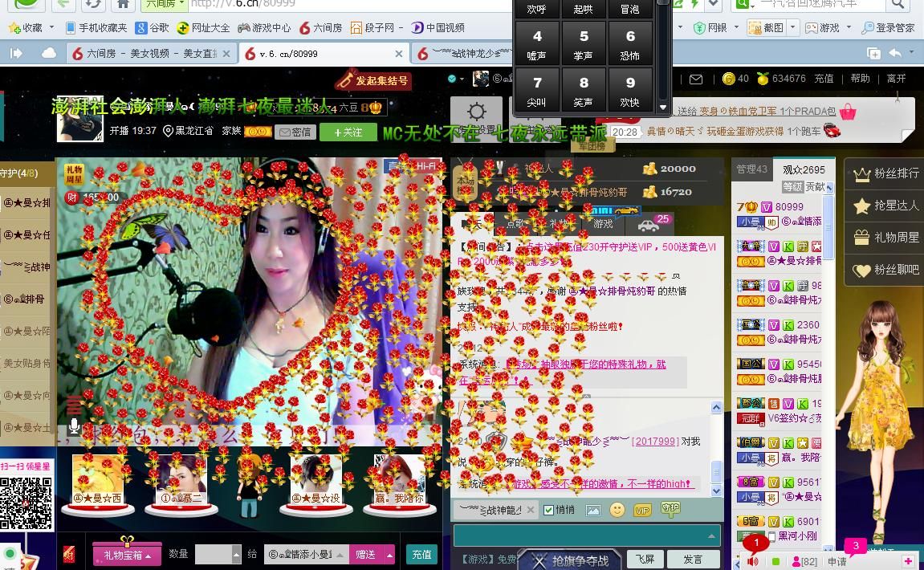924x570 pixels.
Task: Toggle the 悄悄 whisper checkbox
Action: 549,510
